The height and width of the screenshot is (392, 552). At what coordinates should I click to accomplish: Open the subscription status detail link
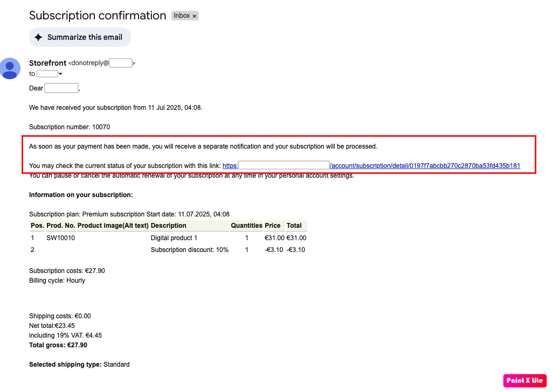pyautogui.click(x=425, y=165)
